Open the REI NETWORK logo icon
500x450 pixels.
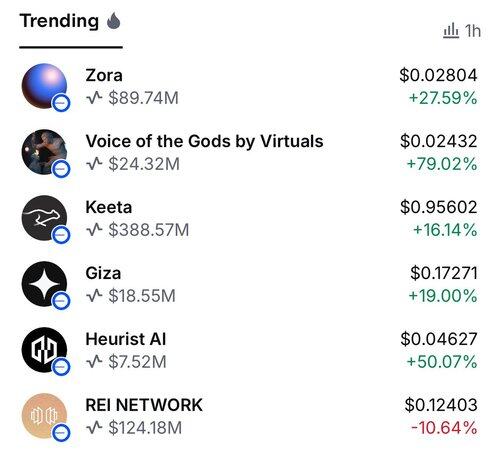pyautogui.click(x=44, y=416)
